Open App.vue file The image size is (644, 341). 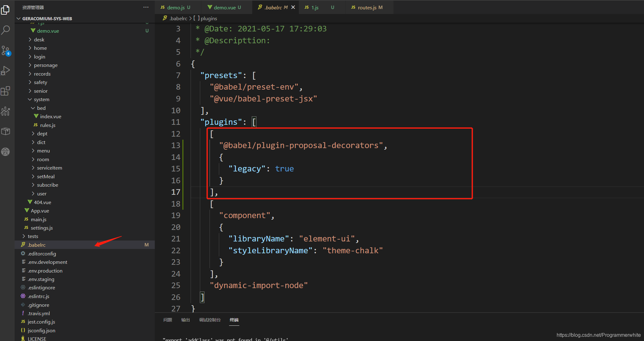coord(85,211)
